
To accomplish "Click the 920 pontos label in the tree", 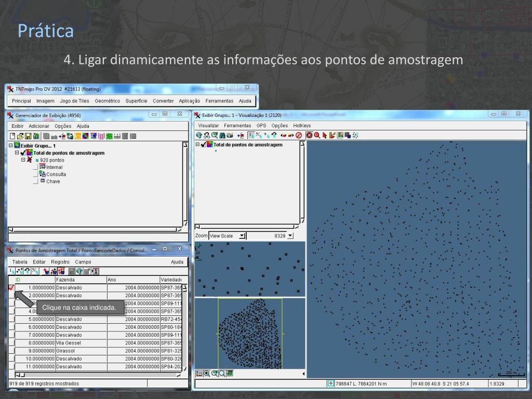I will pos(52,160).
